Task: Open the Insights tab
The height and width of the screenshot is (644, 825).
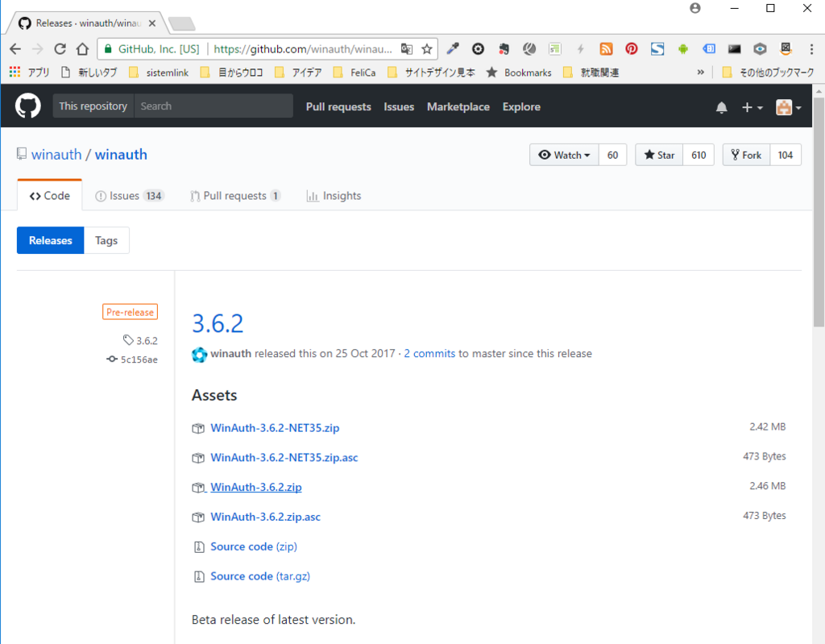Action: (x=334, y=196)
